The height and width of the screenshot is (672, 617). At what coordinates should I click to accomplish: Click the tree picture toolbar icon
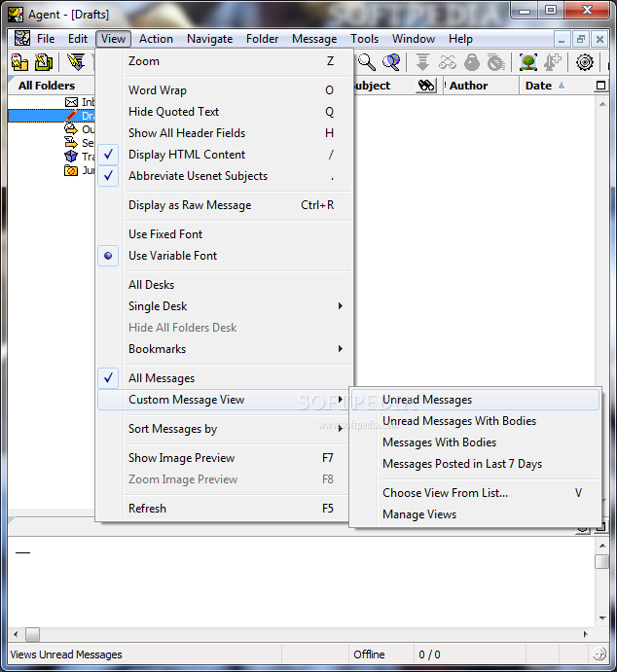528,62
